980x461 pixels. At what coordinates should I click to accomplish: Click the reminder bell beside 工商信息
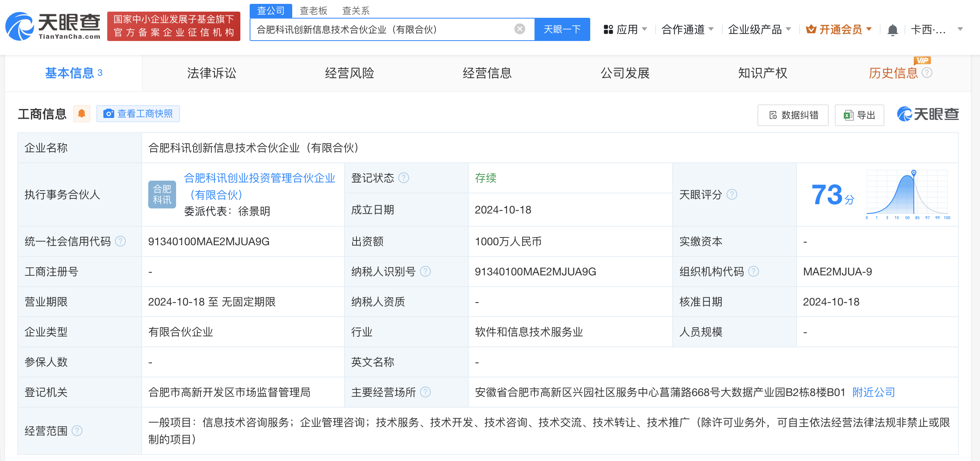point(82,113)
